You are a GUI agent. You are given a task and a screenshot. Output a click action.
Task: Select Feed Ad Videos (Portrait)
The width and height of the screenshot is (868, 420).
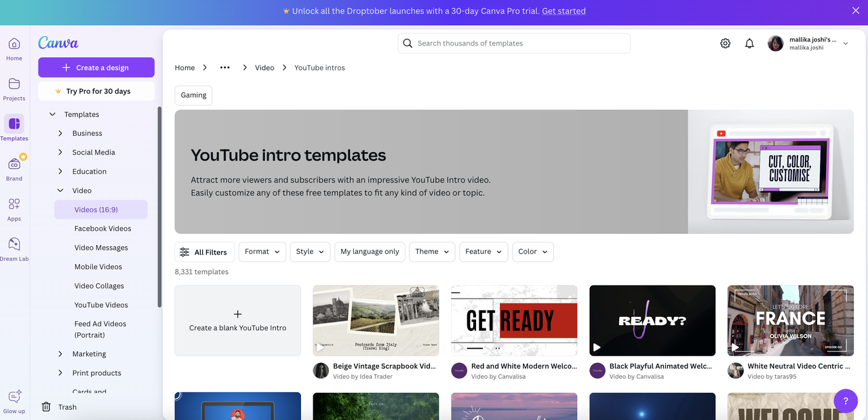click(x=101, y=329)
